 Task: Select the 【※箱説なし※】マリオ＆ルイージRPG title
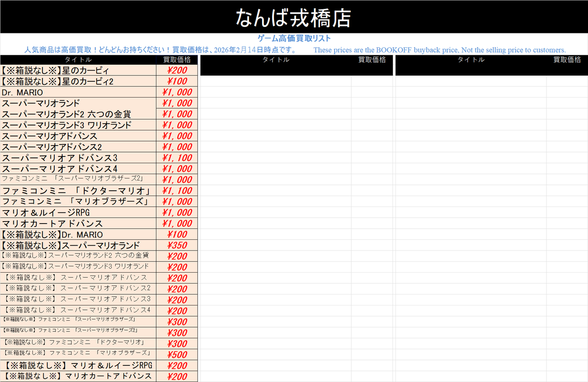(x=78, y=365)
